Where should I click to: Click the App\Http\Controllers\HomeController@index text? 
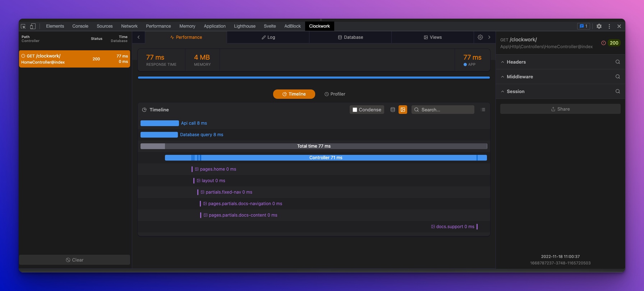[546, 47]
